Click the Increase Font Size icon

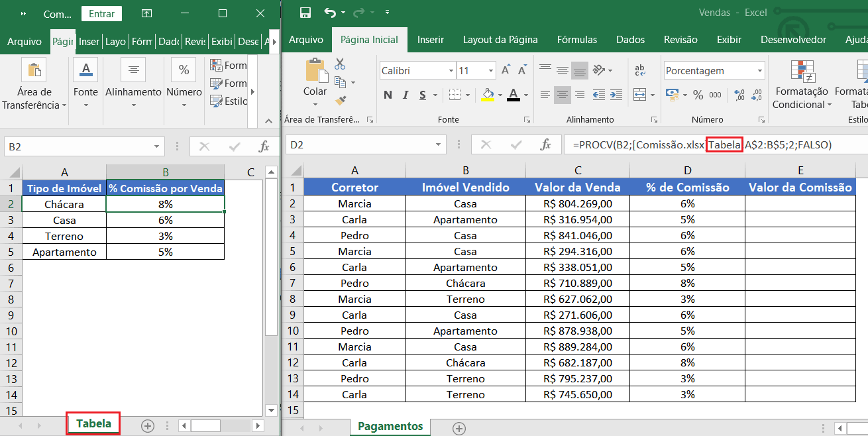point(506,70)
